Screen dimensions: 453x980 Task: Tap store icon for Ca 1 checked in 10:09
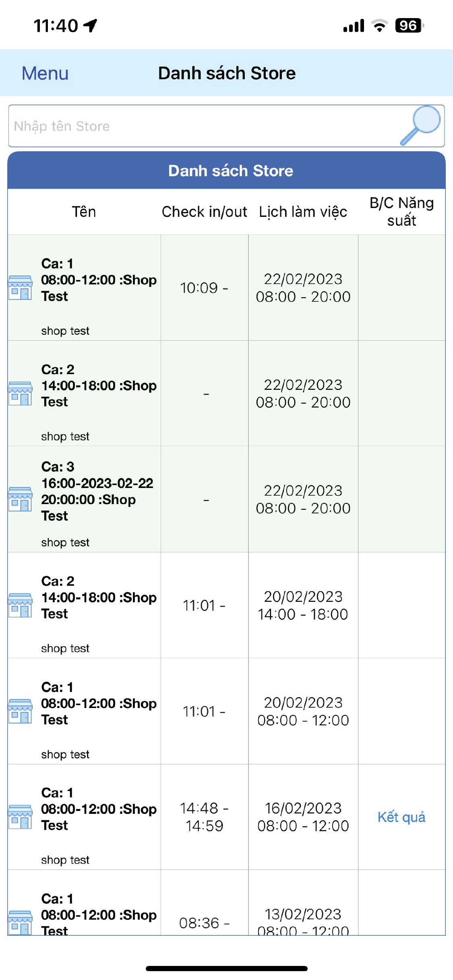pos(20,288)
